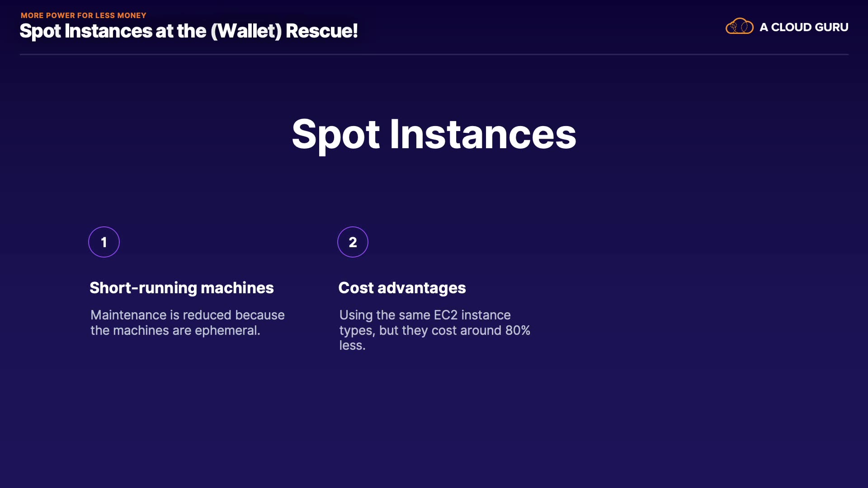This screenshot has width=868, height=488.
Task: Click the large centered Spot Instances heading
Action: (434, 134)
